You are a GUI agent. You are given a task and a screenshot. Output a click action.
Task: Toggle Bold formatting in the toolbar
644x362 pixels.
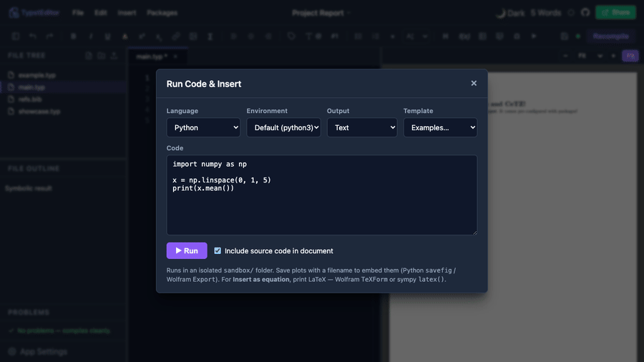coord(74,36)
